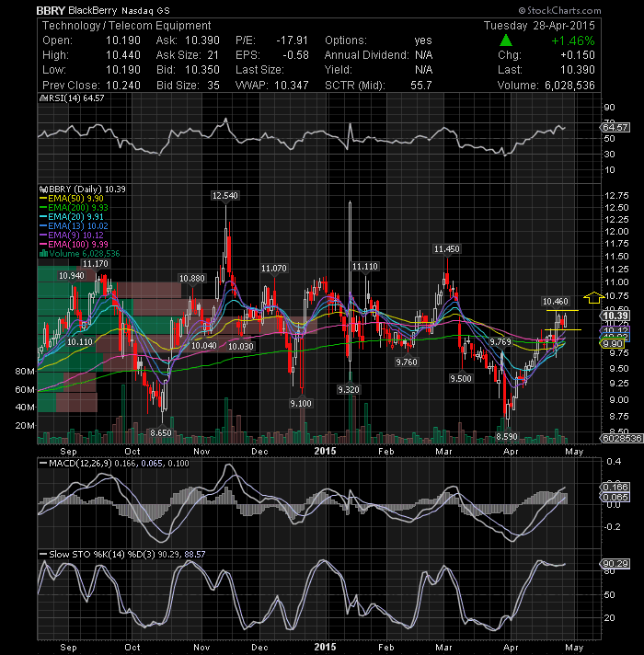Screen dimensions: 644x655
Task: Click the 10.940 price label
Action: click(72, 276)
